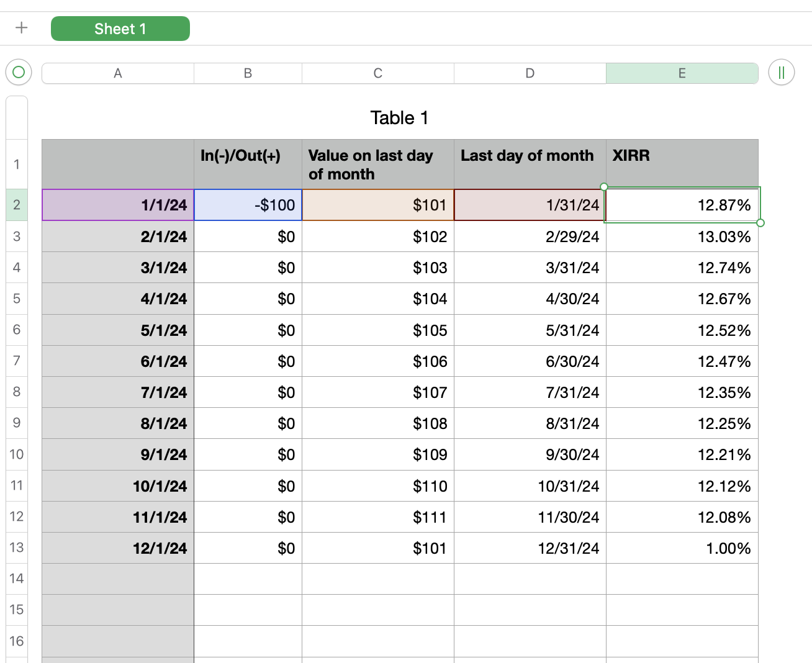The width and height of the screenshot is (812, 663).
Task: Click the add column handle icon
Action: (x=781, y=73)
